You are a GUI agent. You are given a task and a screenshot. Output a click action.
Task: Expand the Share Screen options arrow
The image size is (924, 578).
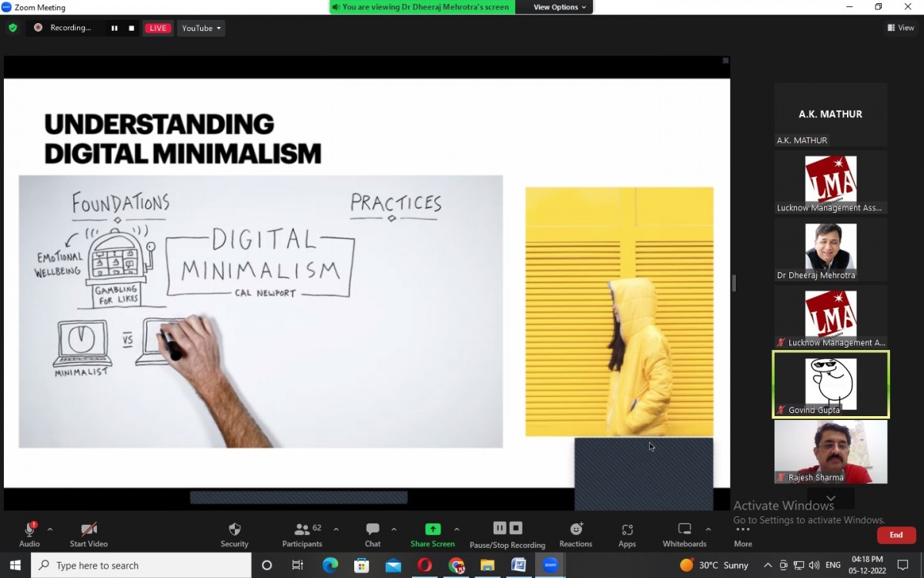coord(457,529)
